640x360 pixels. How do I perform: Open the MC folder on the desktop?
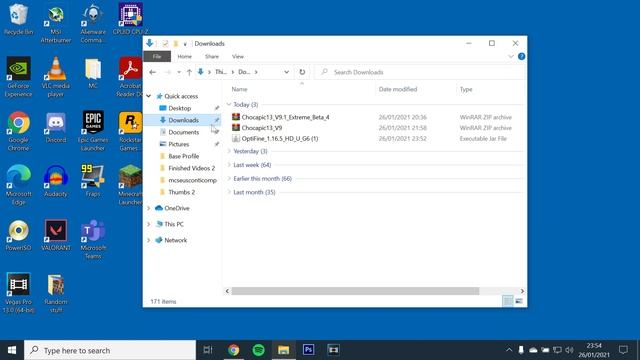(93, 73)
